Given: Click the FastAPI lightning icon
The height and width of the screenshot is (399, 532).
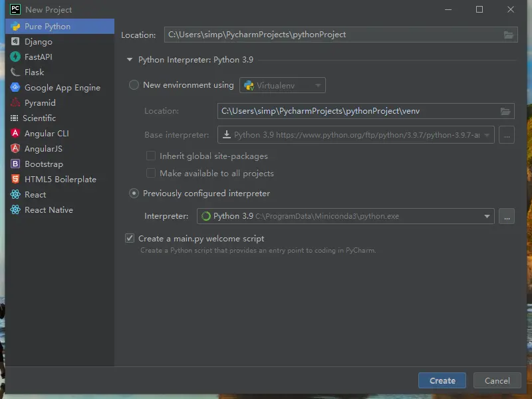Looking at the screenshot, I should click(15, 57).
